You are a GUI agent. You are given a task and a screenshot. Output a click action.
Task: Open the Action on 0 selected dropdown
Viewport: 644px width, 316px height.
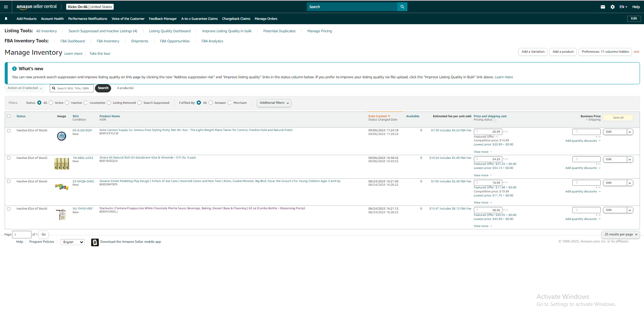[x=25, y=88]
